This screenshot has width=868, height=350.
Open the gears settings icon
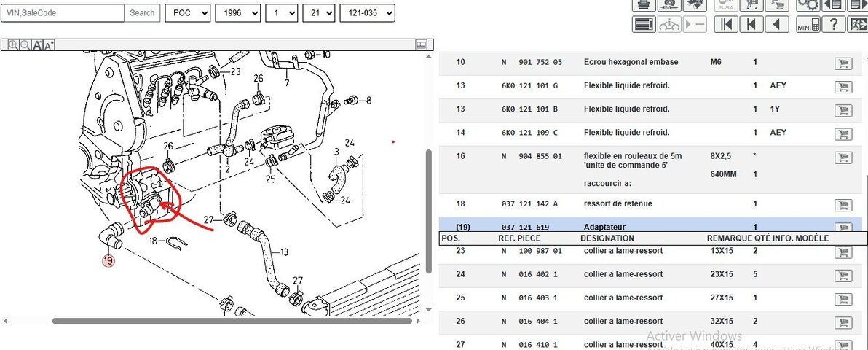click(808, 5)
